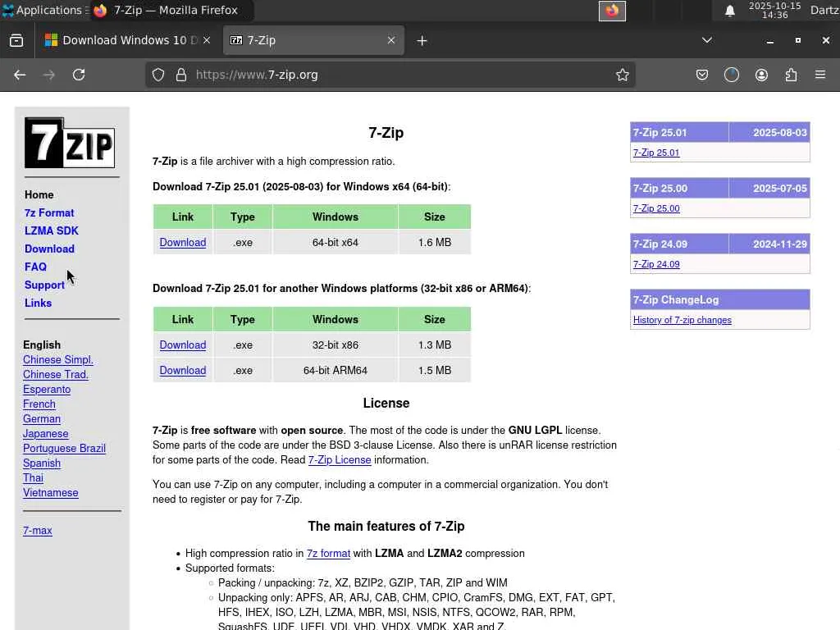
Task: Switch language to Portuguese Brazil
Action: click(x=64, y=449)
